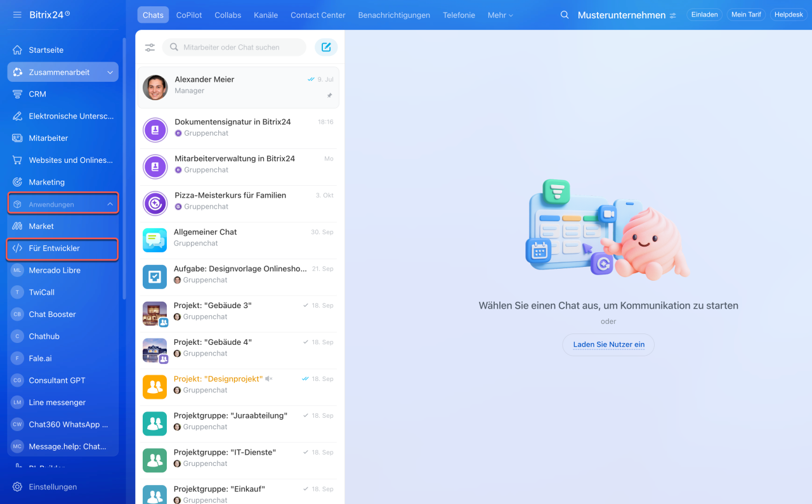Open the Consultant GPT app icon
Screen dimensions: 812x504
tap(17, 380)
